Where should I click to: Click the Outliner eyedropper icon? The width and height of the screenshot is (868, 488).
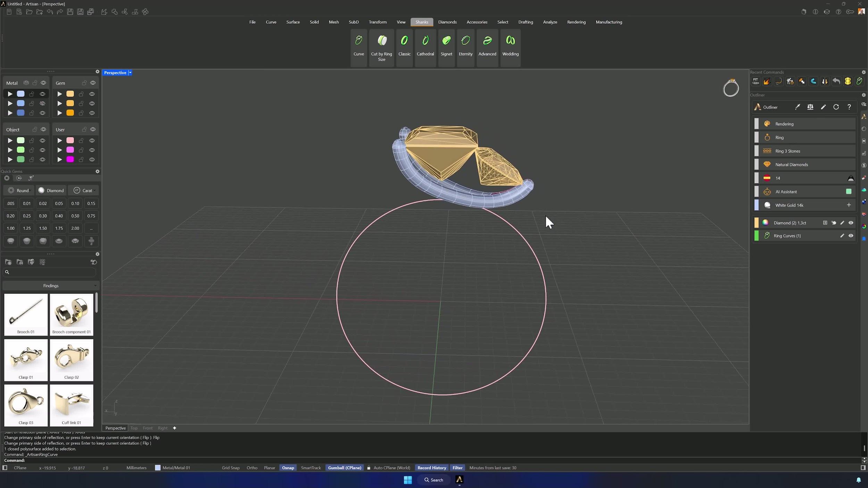click(x=798, y=107)
